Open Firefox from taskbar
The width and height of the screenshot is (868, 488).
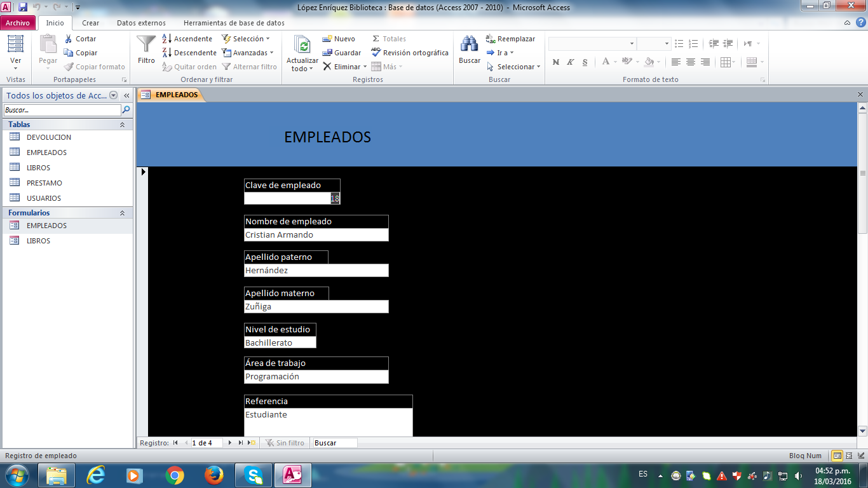point(214,475)
